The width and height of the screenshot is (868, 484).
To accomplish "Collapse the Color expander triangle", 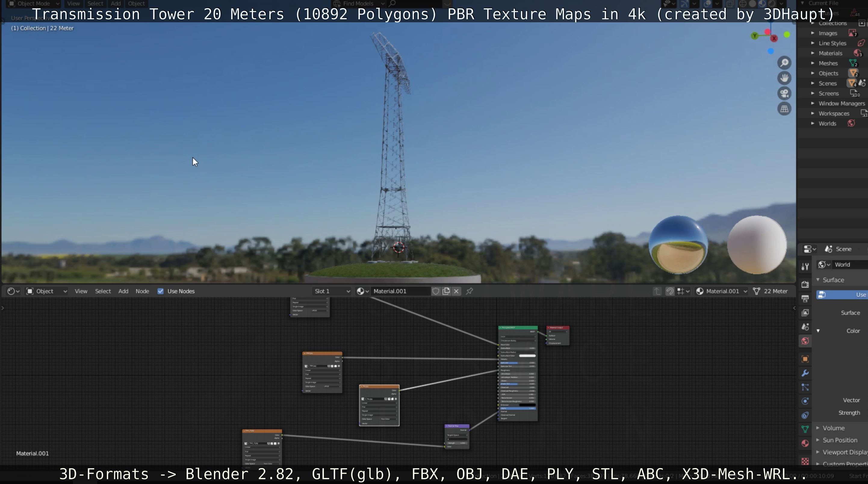I will [x=818, y=331].
